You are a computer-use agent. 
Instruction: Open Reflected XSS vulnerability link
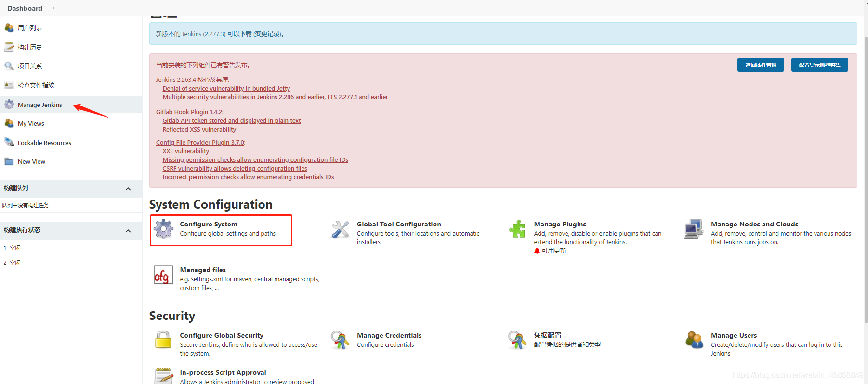199,129
